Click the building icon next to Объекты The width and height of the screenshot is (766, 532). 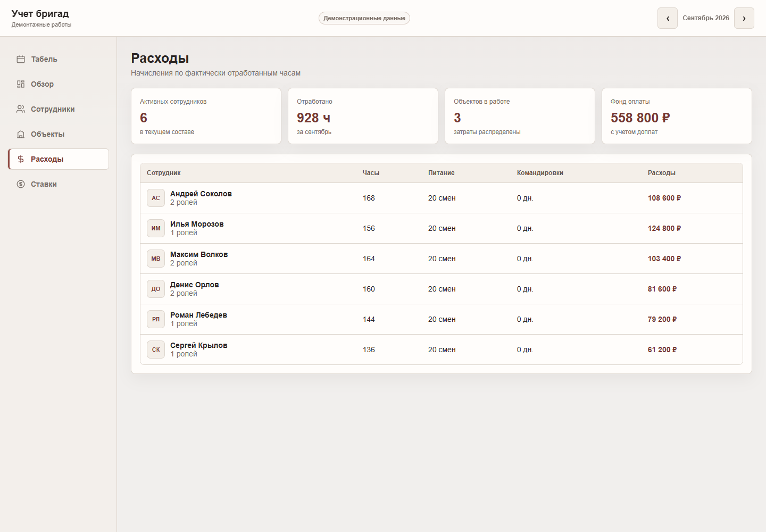(21, 134)
